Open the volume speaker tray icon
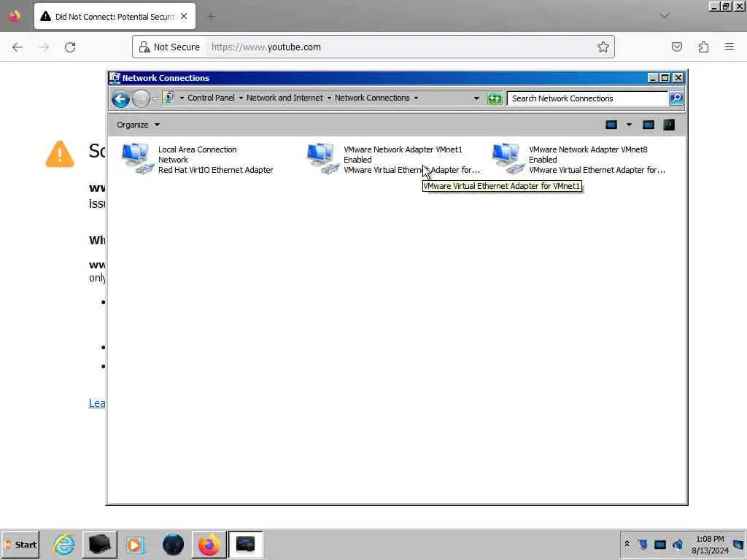Viewport: 747px width, 560px height. click(678, 544)
